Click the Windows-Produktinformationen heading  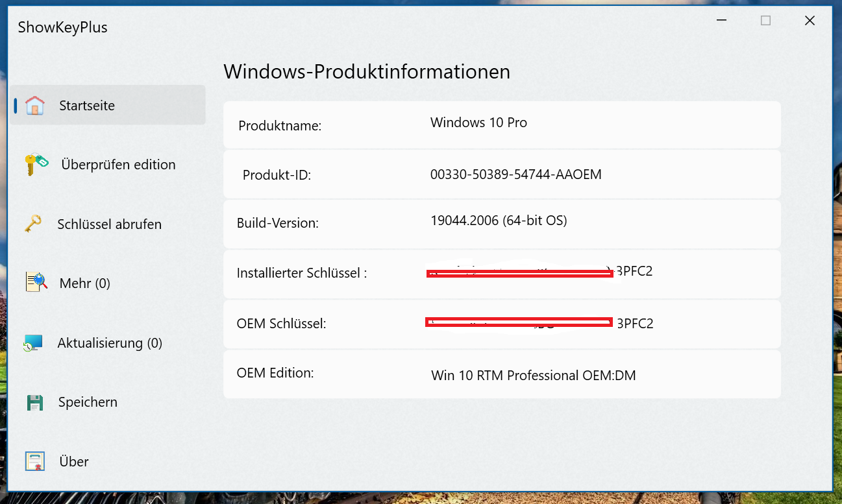tap(367, 71)
